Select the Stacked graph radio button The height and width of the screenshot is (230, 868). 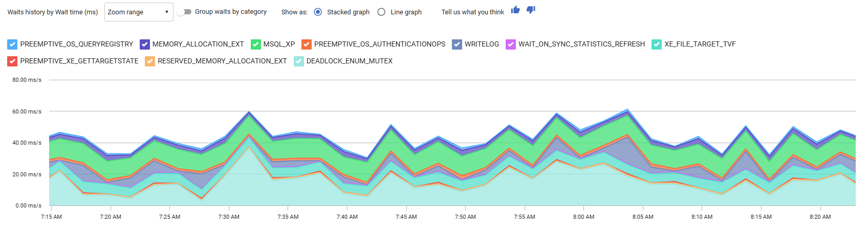318,12
